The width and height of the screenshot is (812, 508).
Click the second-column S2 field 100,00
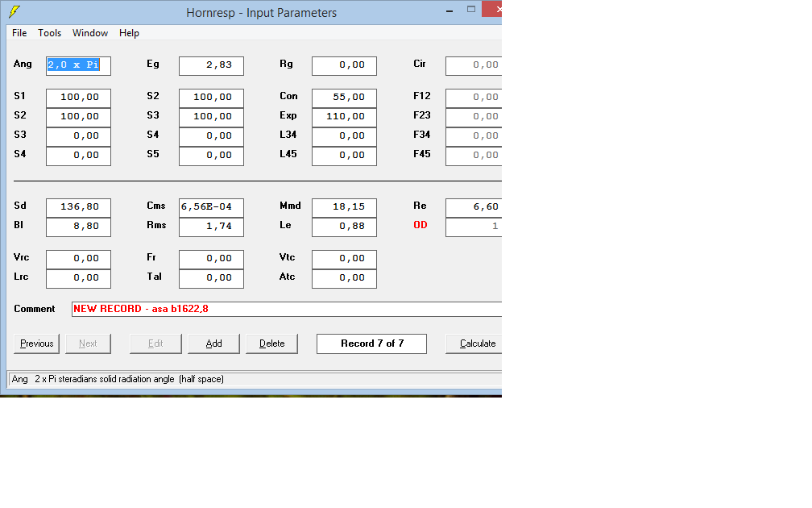(211, 98)
